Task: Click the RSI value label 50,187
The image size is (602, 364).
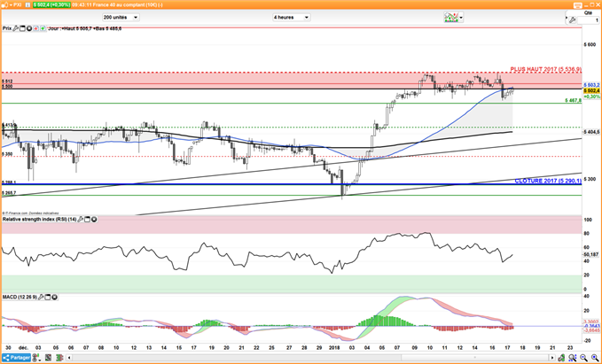Action: pos(591,254)
